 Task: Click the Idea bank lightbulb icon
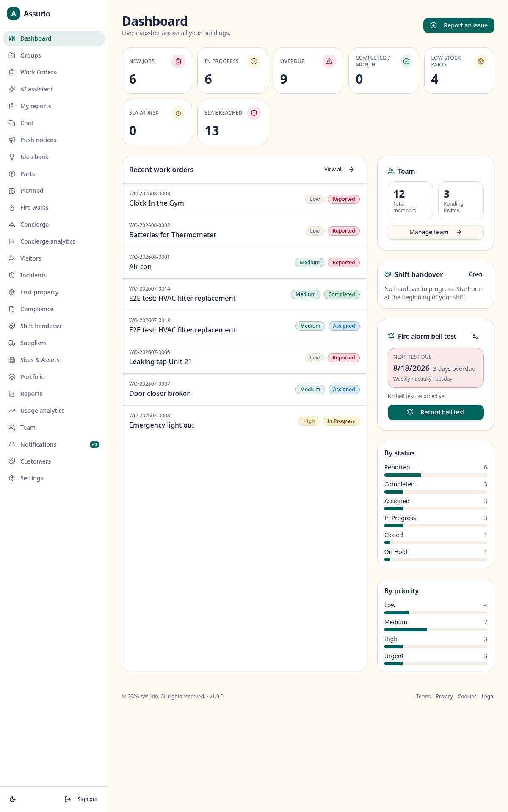point(12,157)
